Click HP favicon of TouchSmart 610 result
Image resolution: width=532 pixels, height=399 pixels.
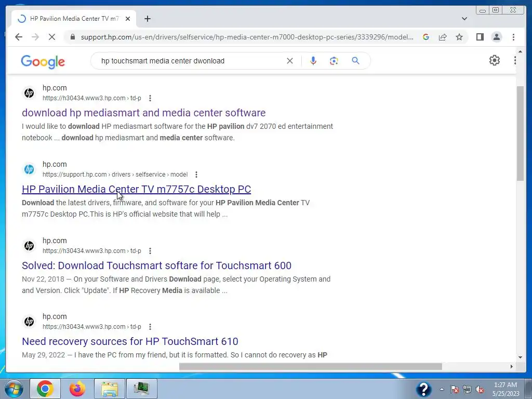pos(29,322)
